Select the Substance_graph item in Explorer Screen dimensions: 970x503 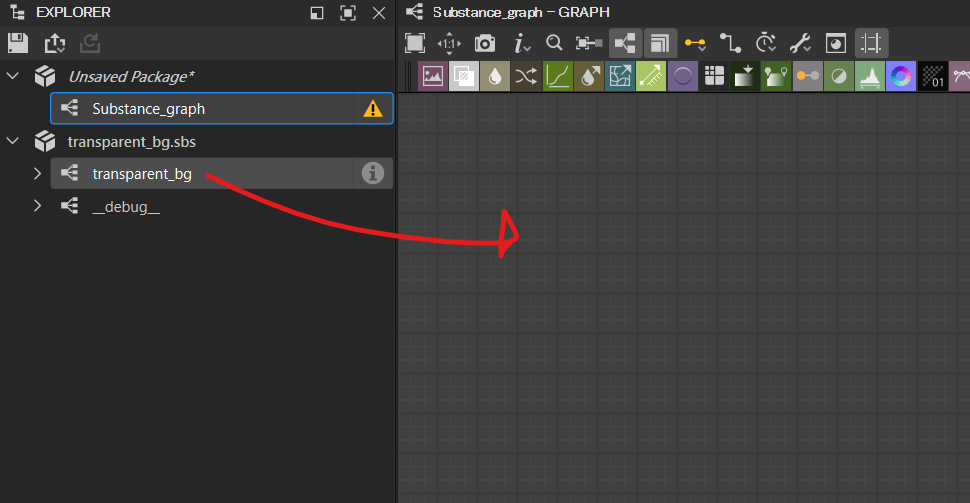click(x=148, y=109)
